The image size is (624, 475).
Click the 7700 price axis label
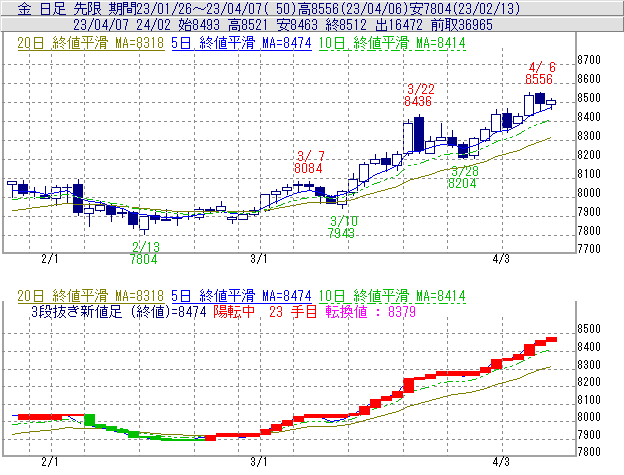(589, 249)
